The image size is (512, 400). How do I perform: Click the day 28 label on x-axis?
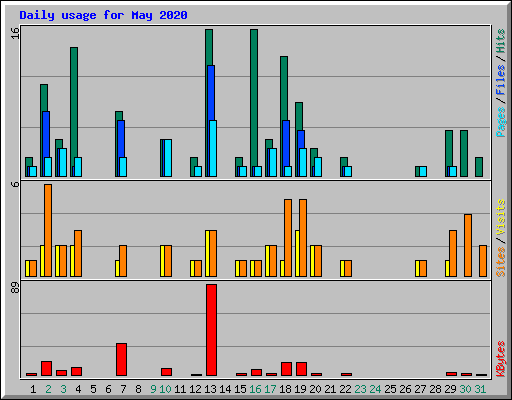coord(435,389)
